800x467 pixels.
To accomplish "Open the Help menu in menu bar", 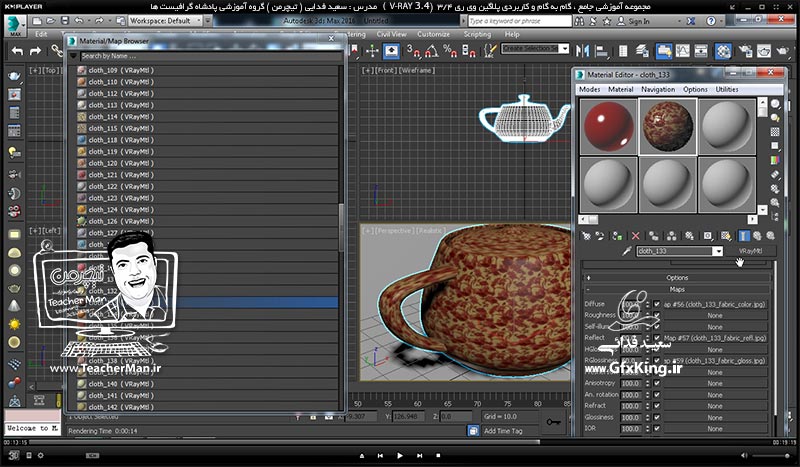I will click(x=512, y=34).
